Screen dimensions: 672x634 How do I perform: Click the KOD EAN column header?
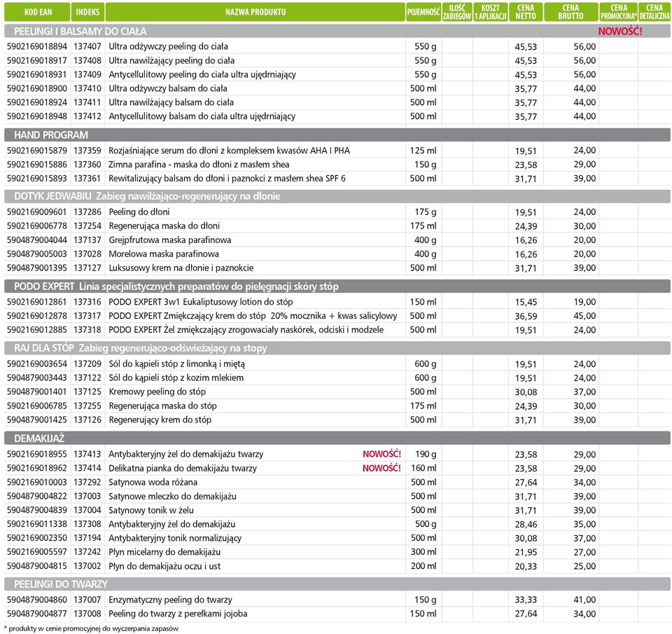[37, 12]
